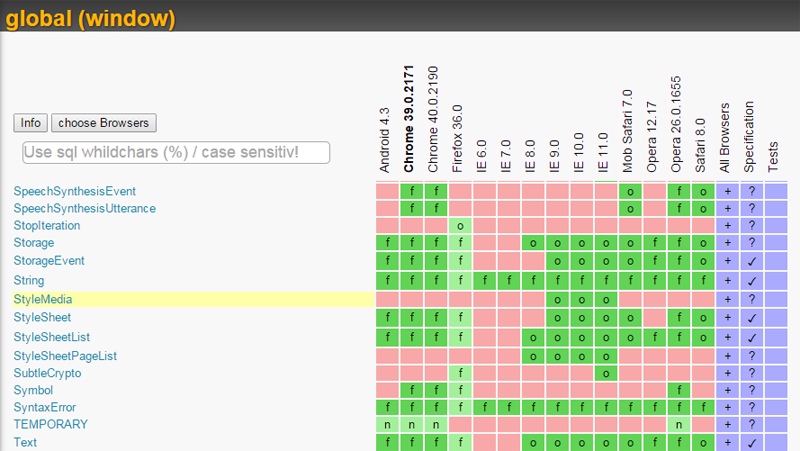Screen dimensions: 800x451
Task: Select the Android 4.3 column header
Action: (x=385, y=140)
